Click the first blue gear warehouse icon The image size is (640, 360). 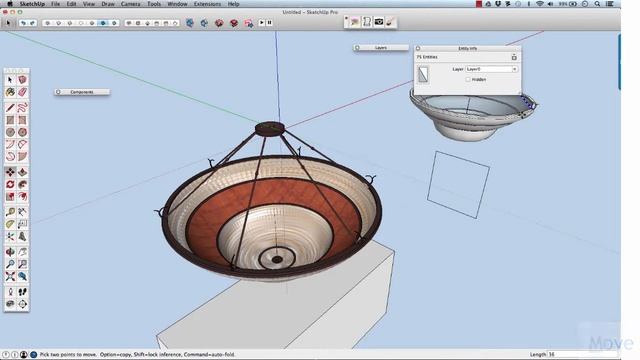190,23
